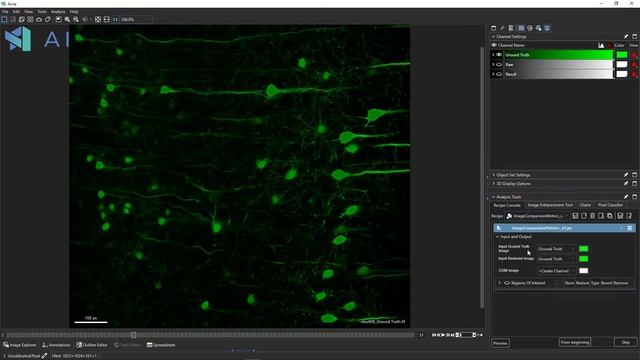
Task: Click the red dot icon on Raw row
Action: click(634, 64)
